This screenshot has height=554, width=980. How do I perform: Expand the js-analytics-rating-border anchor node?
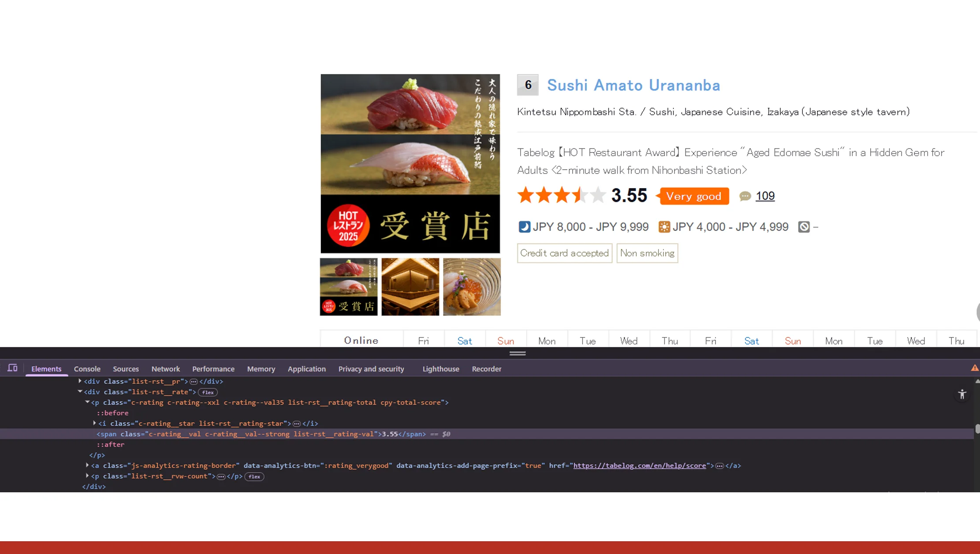tap(87, 465)
